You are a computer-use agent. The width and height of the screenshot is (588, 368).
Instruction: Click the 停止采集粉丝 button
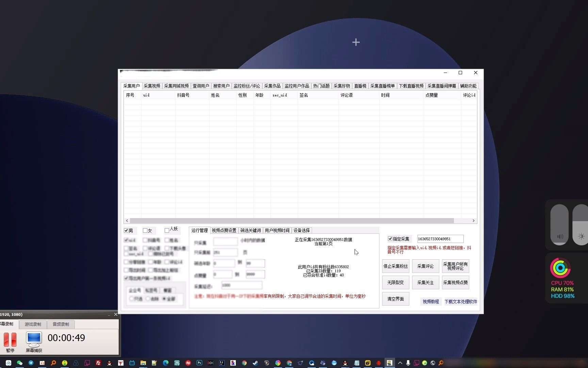pos(395,266)
